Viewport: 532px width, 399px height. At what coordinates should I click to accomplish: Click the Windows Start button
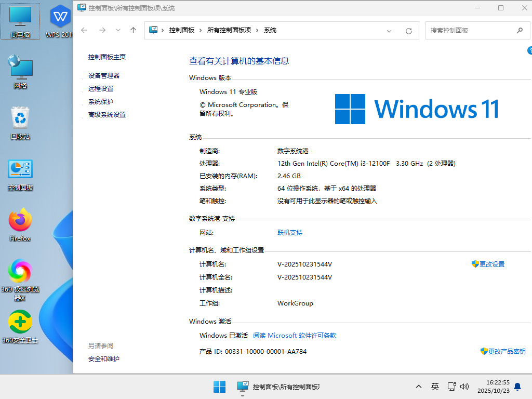pyautogui.click(x=219, y=387)
